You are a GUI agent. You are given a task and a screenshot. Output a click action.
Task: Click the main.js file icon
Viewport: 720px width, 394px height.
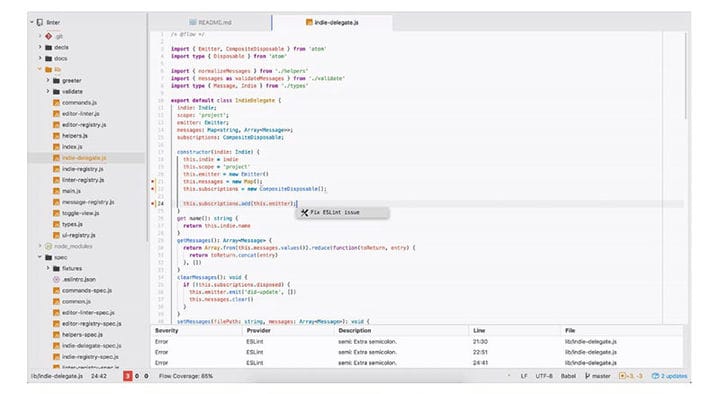tap(56, 191)
